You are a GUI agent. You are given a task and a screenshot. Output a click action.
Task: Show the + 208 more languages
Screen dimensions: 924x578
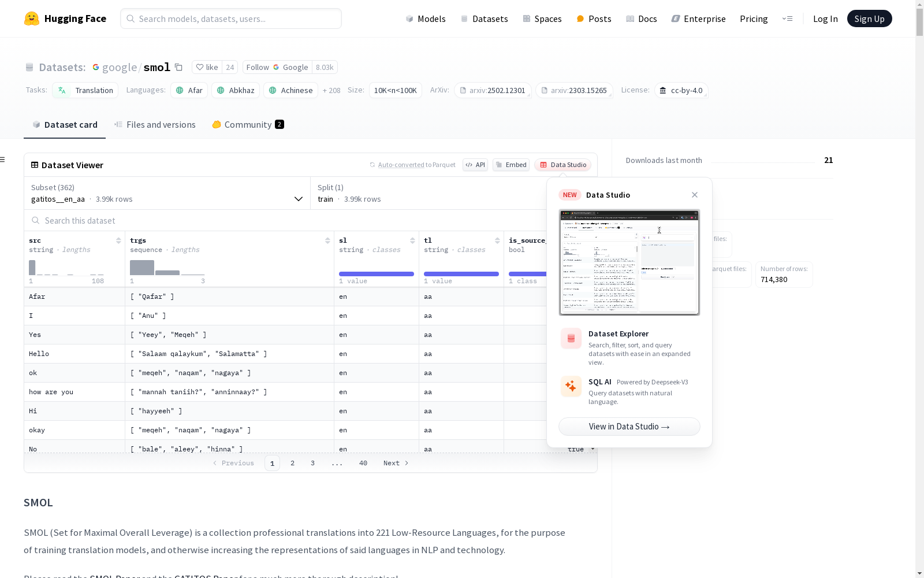click(331, 90)
